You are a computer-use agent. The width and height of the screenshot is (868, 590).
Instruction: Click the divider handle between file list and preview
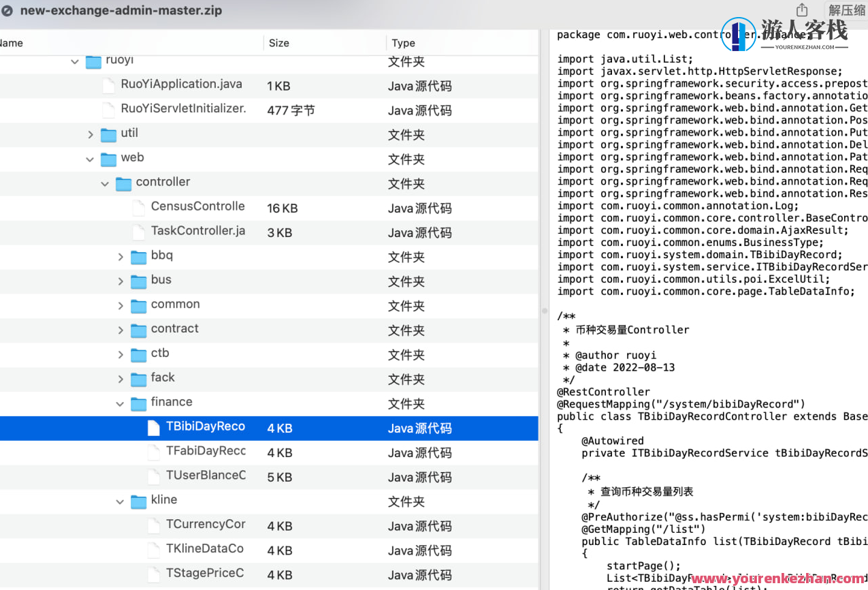pos(544,311)
